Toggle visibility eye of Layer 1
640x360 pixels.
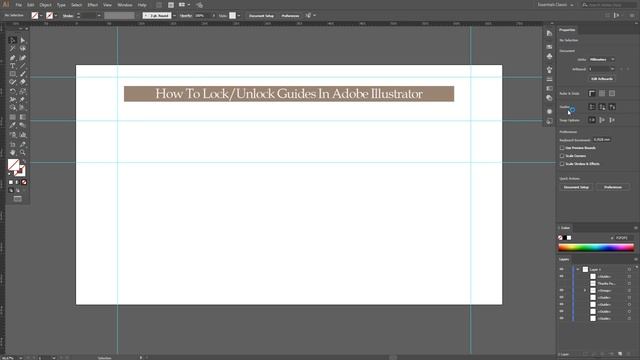[562, 269]
